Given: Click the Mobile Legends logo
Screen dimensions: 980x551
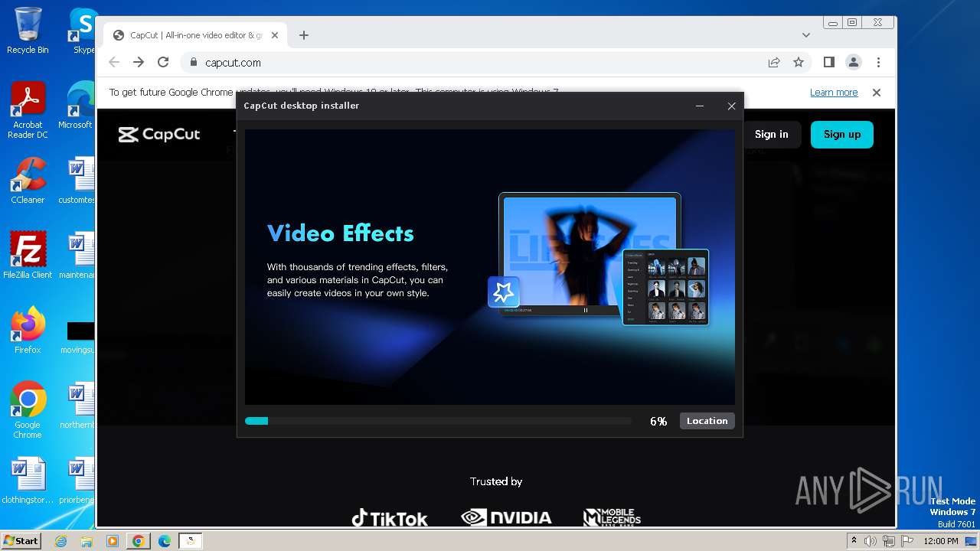Looking at the screenshot, I should (612, 518).
